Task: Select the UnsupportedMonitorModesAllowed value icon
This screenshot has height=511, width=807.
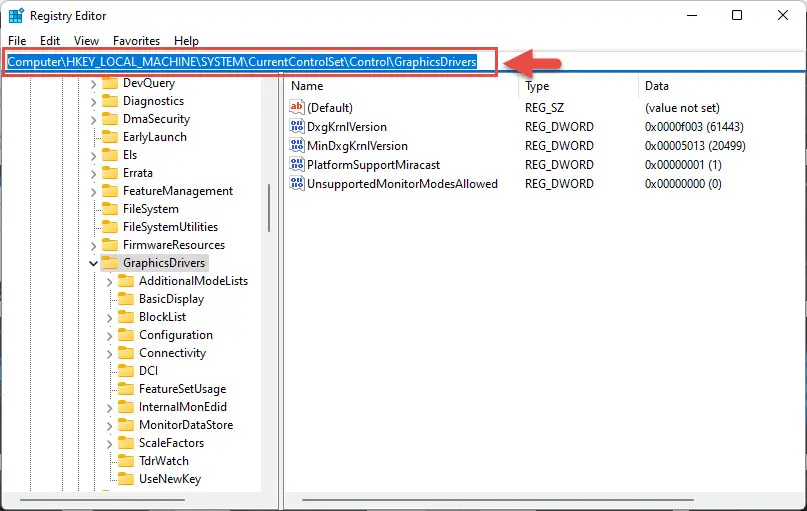Action: pos(297,184)
